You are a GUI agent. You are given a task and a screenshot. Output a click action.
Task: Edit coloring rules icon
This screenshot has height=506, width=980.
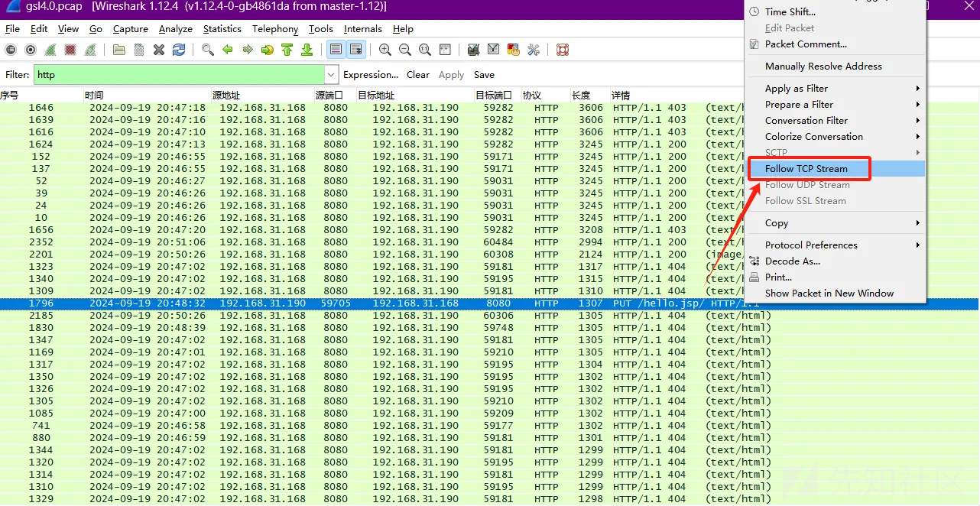click(x=513, y=50)
